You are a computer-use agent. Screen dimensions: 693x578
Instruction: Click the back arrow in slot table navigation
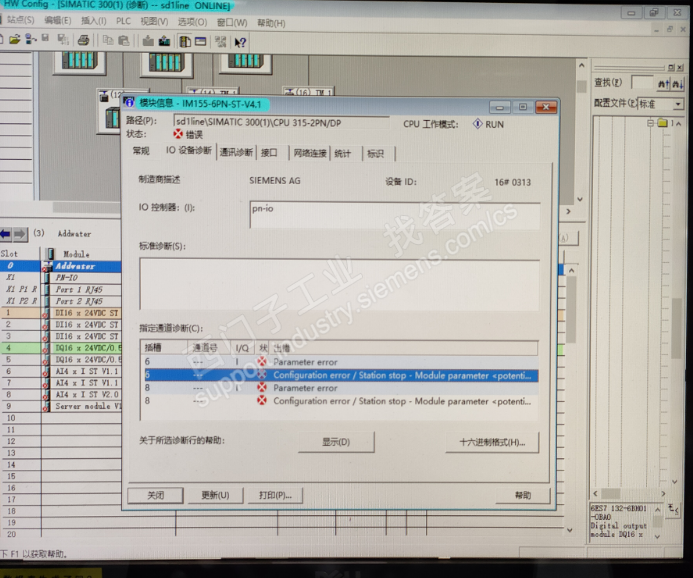(6, 234)
